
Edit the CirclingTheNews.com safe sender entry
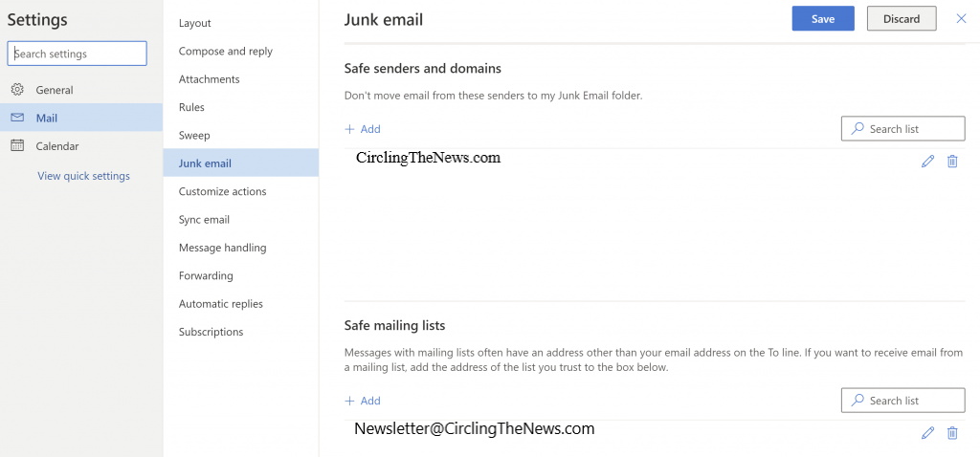click(x=928, y=161)
